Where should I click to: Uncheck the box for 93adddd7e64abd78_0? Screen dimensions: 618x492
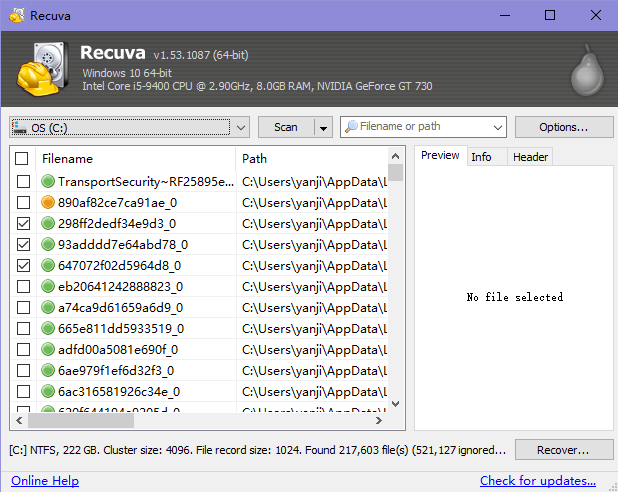[23, 244]
